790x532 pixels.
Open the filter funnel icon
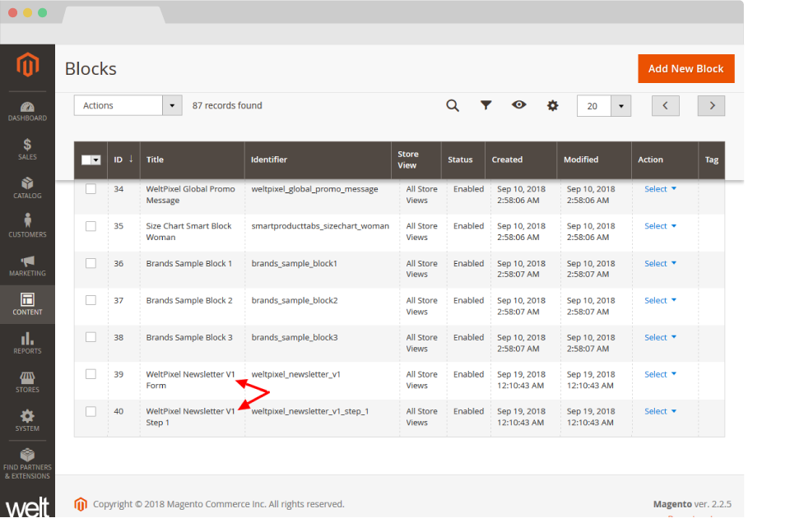(486, 105)
